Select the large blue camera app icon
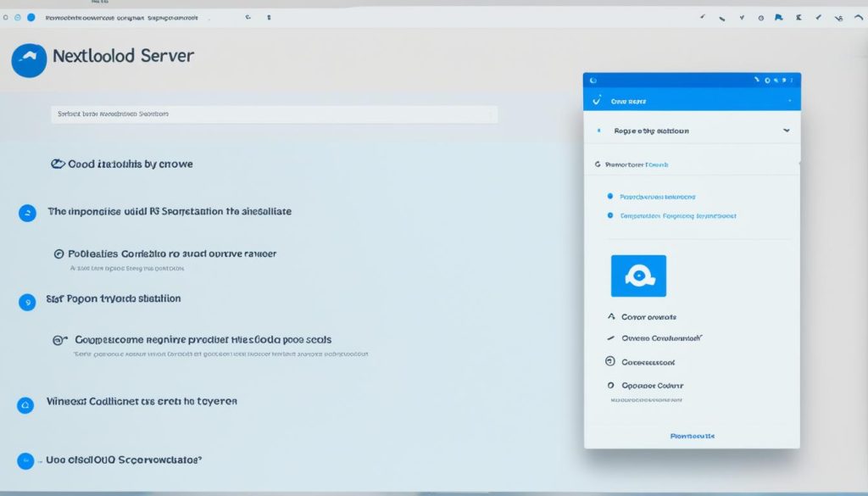This screenshot has width=868, height=496. pos(639,275)
